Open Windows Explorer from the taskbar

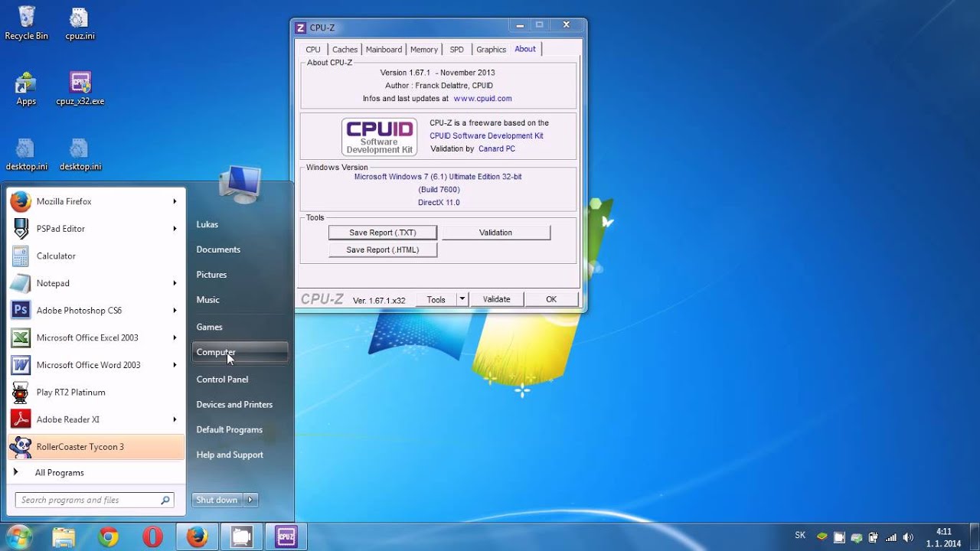pyautogui.click(x=64, y=537)
